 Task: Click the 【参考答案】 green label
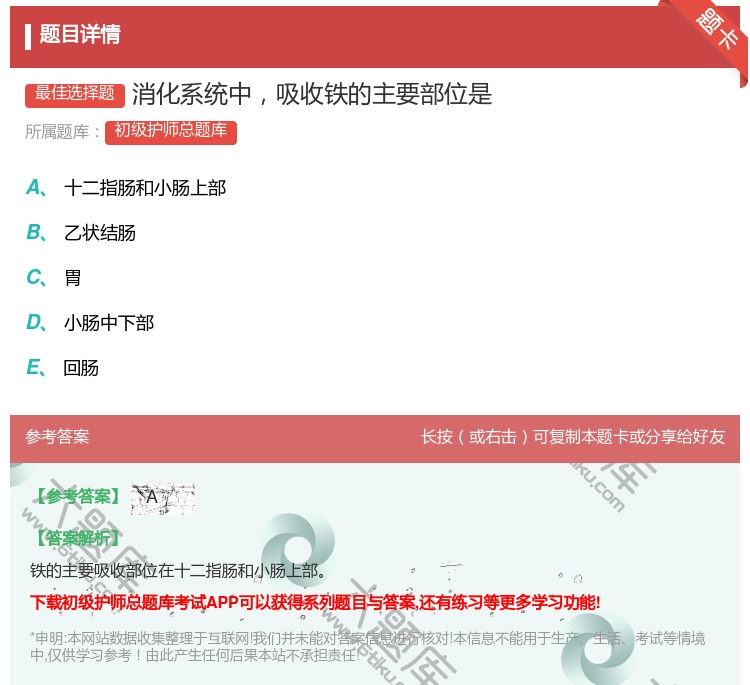click(x=78, y=497)
